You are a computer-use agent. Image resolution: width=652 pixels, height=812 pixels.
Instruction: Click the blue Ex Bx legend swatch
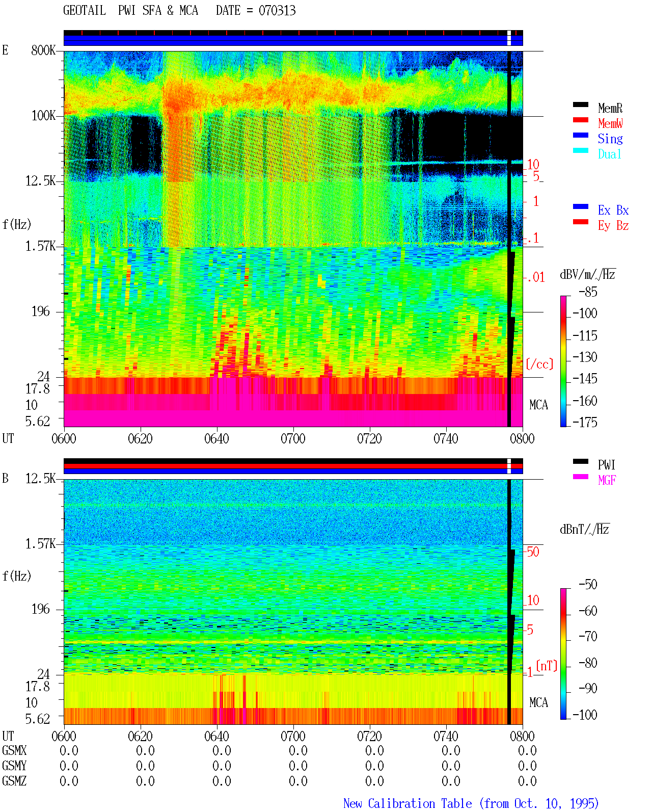pos(581,207)
